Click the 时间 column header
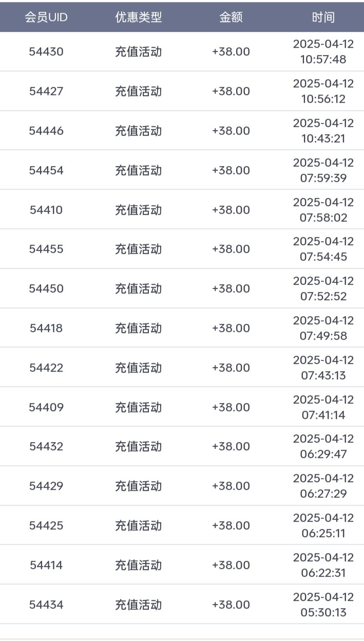Screen dimensions: 364x641 tap(323, 17)
